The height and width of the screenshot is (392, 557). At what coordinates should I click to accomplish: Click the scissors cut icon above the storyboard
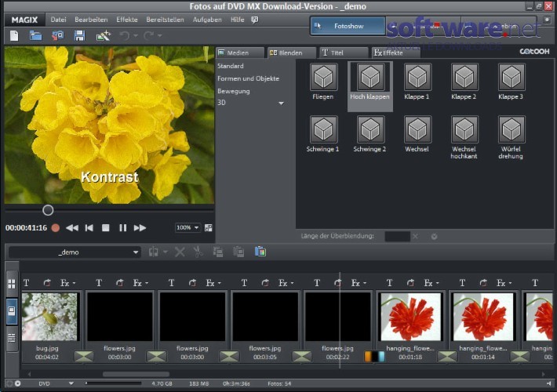click(x=198, y=252)
